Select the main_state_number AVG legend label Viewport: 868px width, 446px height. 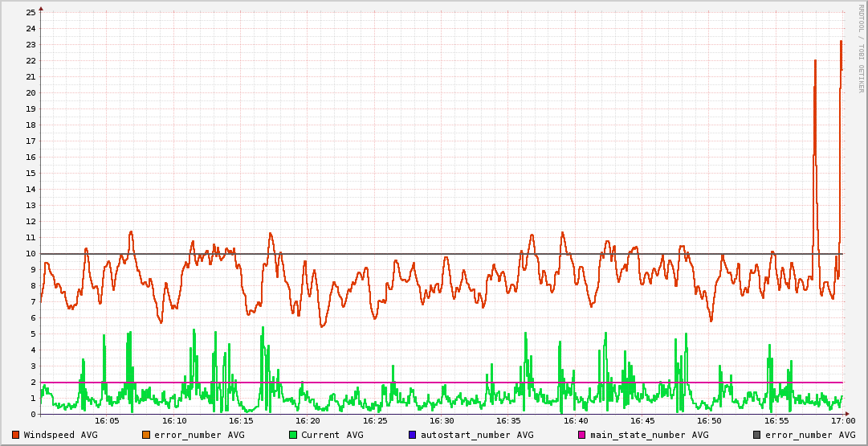[x=649, y=435]
